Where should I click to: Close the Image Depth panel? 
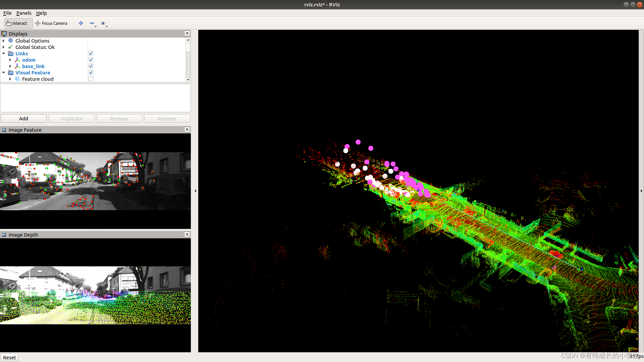[187, 234]
